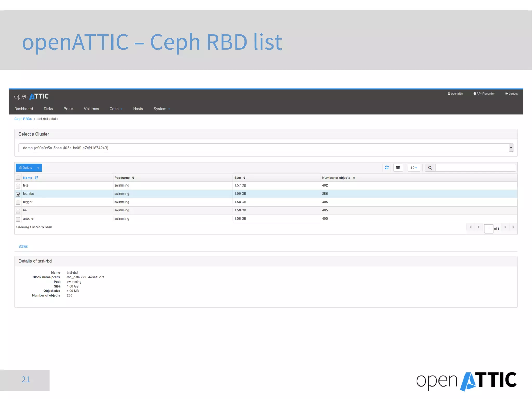Go to next page arrow
Viewport: 532px width, 399px height.
(x=505, y=227)
